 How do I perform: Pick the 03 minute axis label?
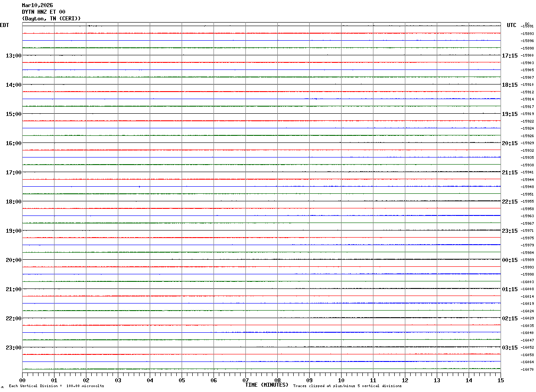(x=118, y=380)
